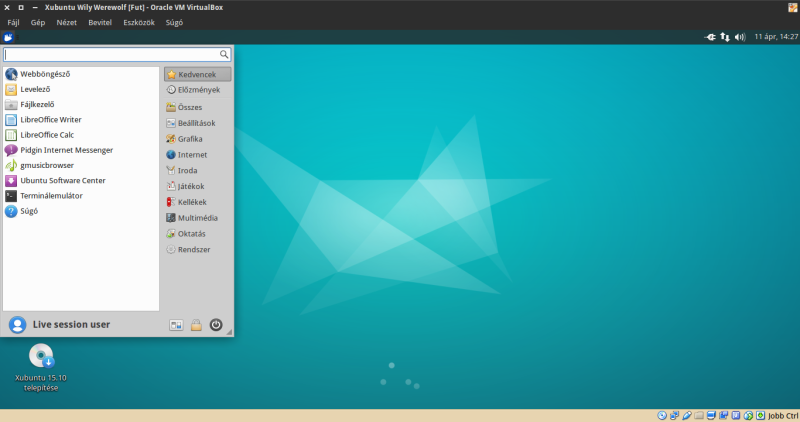Select the Kedvencek category
This screenshot has height=422, width=800.
coord(197,75)
